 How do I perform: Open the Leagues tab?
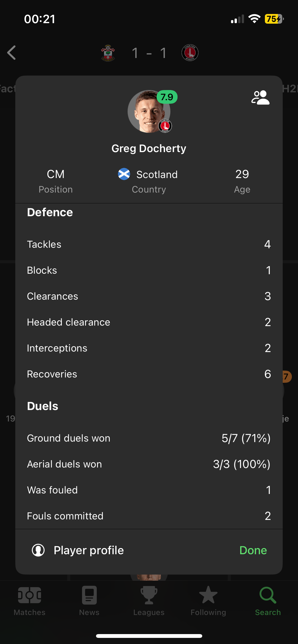pos(149,601)
